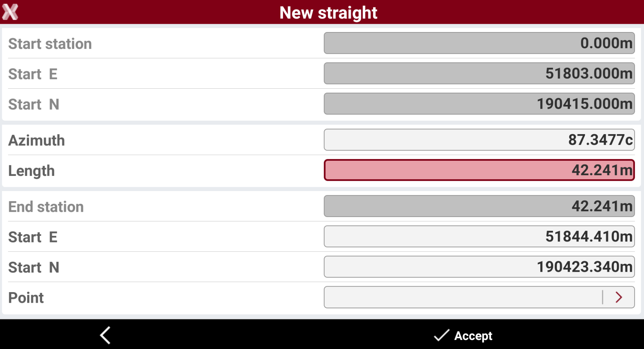The image size is (644, 349).
Task: Click the New straight title
Action: coord(328,13)
